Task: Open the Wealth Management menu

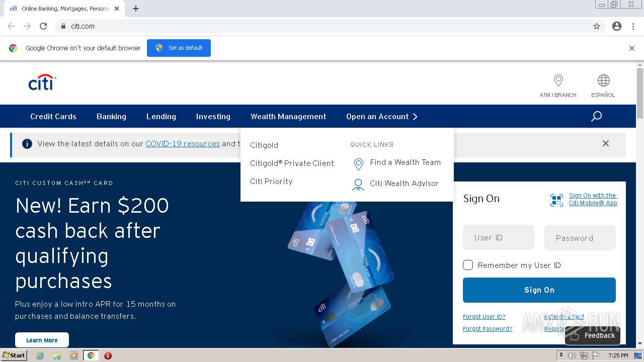Action: tap(288, 117)
